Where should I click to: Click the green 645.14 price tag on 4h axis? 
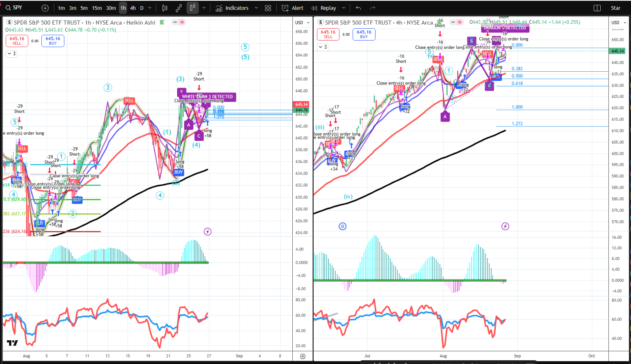pos(617,51)
